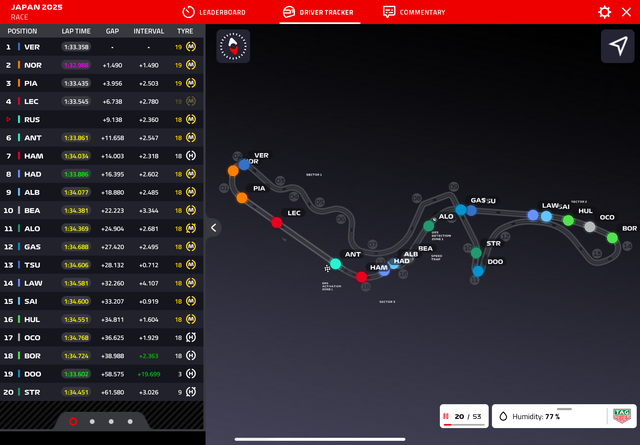The width and height of the screenshot is (640, 445).
Task: Click the PIA orange dot on track
Action: tap(242, 198)
